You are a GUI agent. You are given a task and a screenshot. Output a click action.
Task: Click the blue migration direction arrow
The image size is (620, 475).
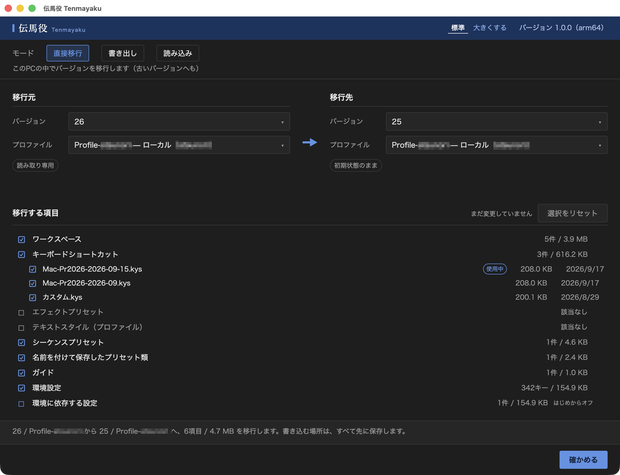[310, 142]
